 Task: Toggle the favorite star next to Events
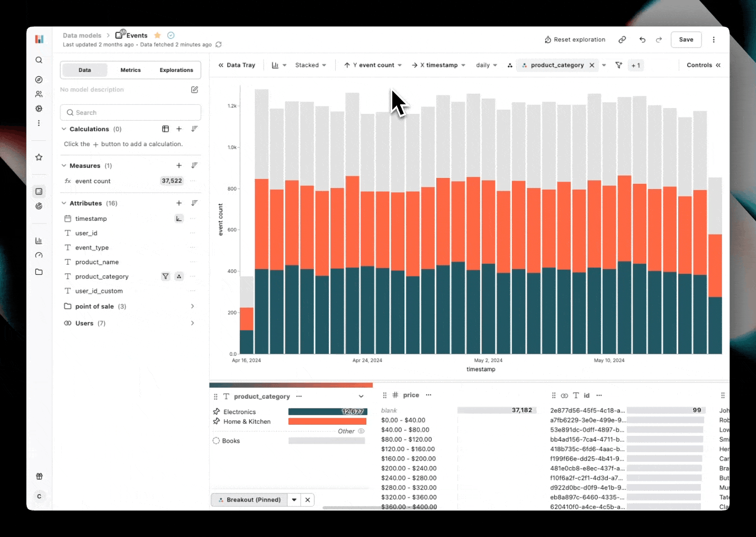click(x=157, y=35)
